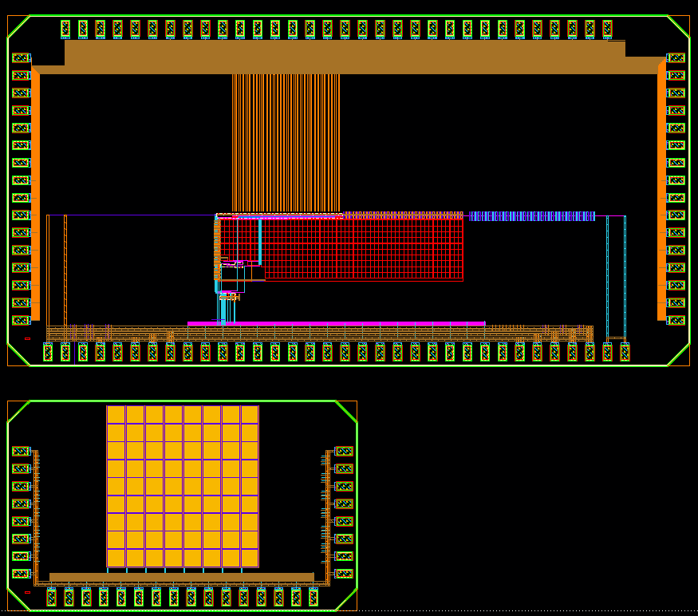Select the top pad in the lower chip's left column
This screenshot has height=616, width=698.
(x=21, y=452)
